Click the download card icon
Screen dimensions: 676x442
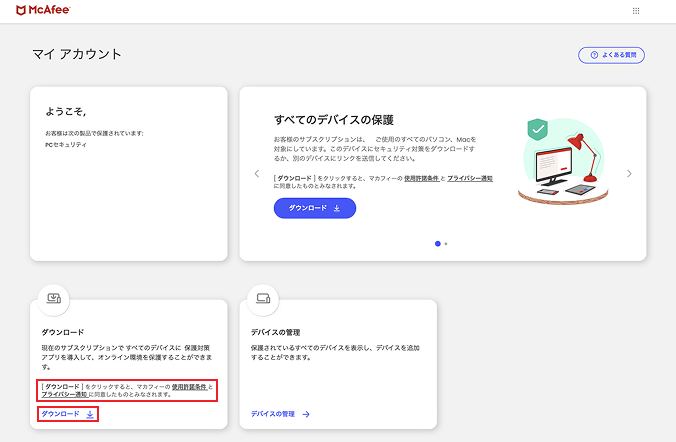pyautogui.click(x=54, y=299)
